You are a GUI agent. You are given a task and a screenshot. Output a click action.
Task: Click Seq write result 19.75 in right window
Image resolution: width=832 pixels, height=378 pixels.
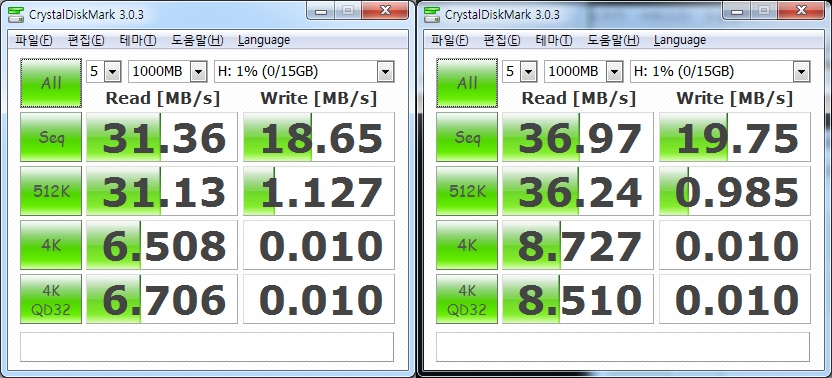(x=735, y=137)
